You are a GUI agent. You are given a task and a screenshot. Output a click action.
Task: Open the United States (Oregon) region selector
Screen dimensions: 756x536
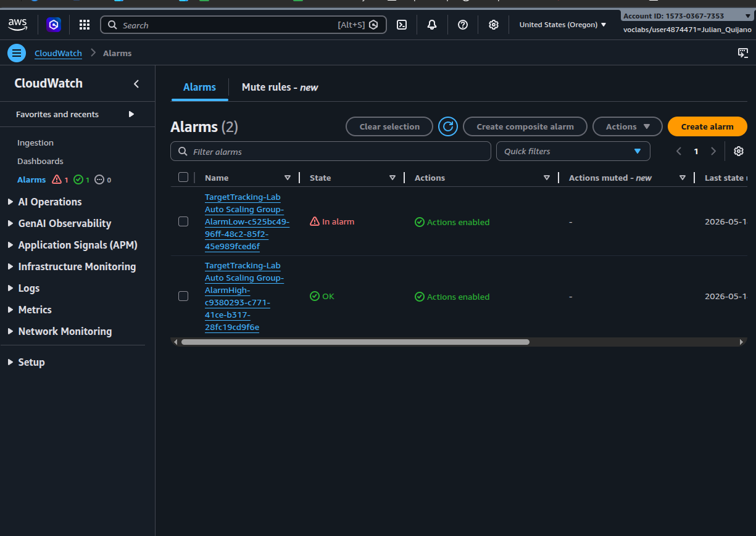click(562, 25)
